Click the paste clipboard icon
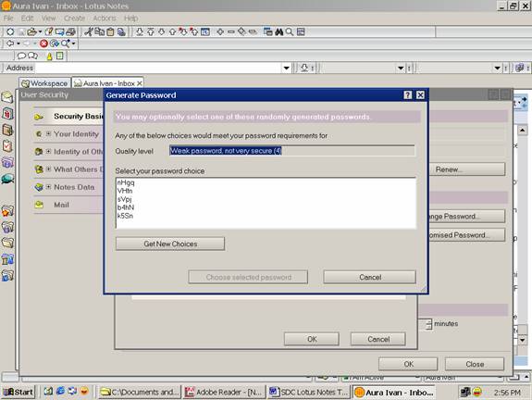The image size is (532, 400). coord(110,31)
